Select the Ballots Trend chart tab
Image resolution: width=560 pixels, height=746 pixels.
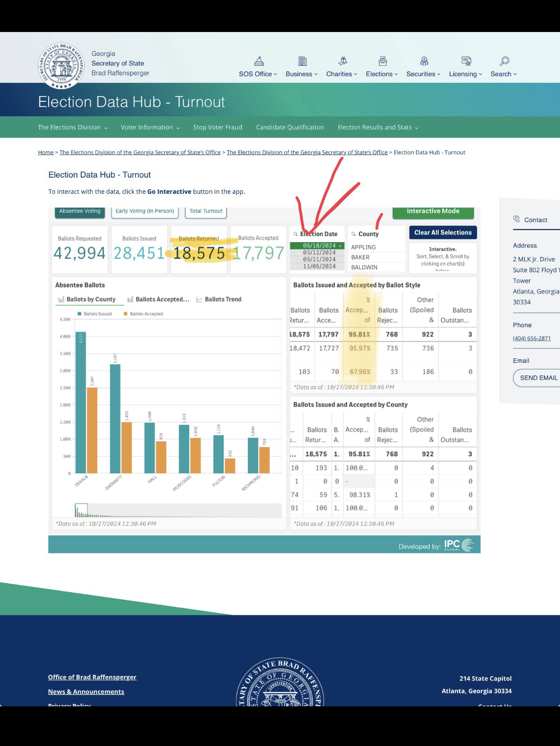[x=219, y=299]
